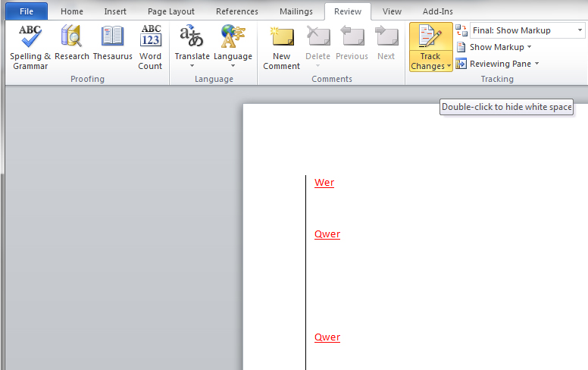The width and height of the screenshot is (588, 370).
Task: Click the Display for Review icon
Action: [x=461, y=30]
